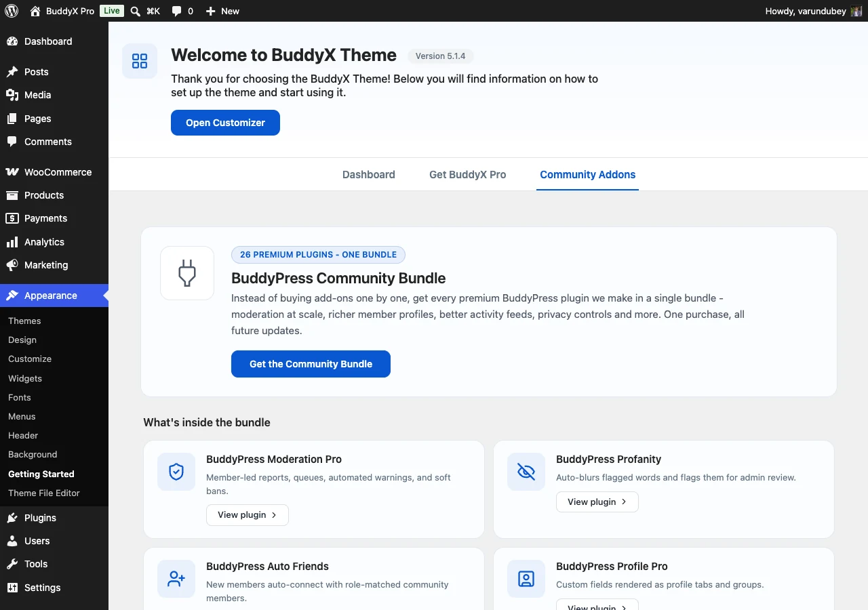Click Howdy, varundubey account link
Image resolution: width=868 pixels, height=610 pixels.
(806, 11)
